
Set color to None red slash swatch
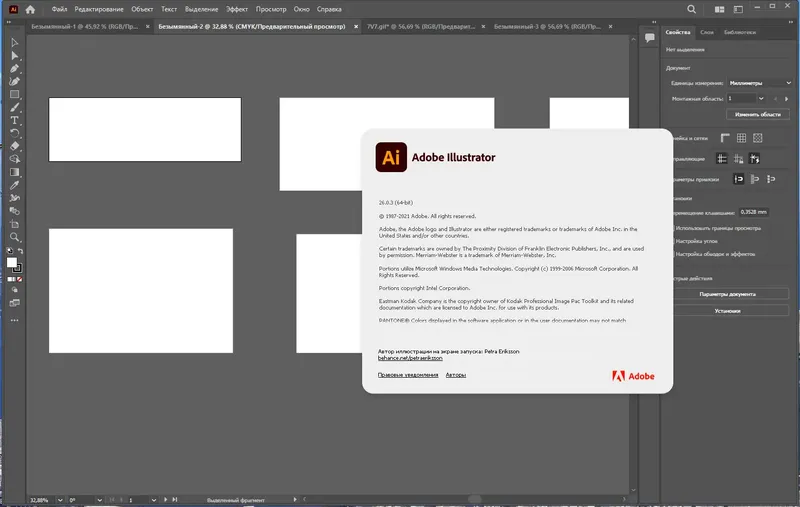coord(19,280)
